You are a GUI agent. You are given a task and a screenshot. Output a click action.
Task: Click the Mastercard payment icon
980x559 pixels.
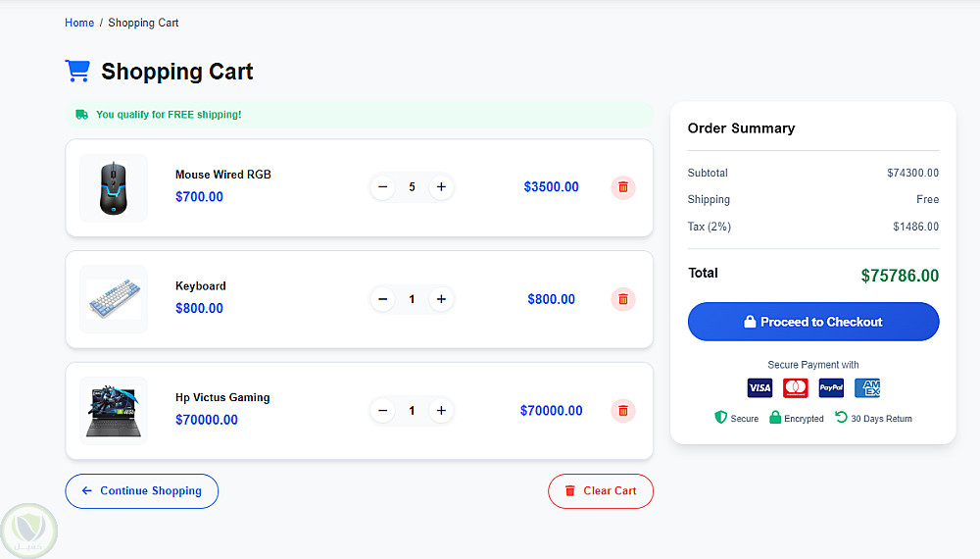(796, 388)
